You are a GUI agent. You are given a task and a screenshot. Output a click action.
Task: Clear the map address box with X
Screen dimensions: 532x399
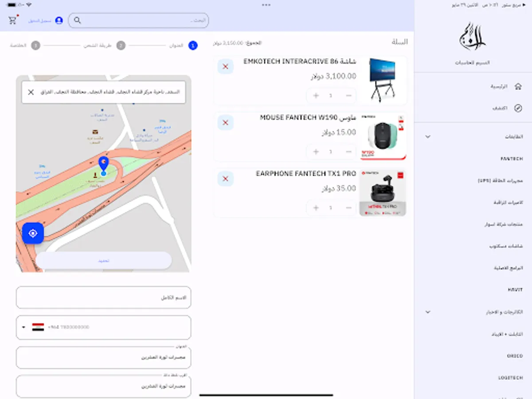point(31,92)
